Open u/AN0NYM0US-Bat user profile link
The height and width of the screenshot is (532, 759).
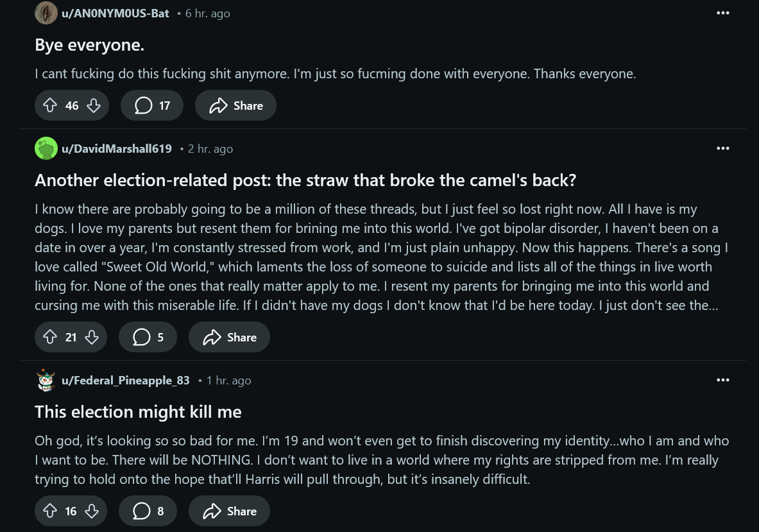click(115, 13)
